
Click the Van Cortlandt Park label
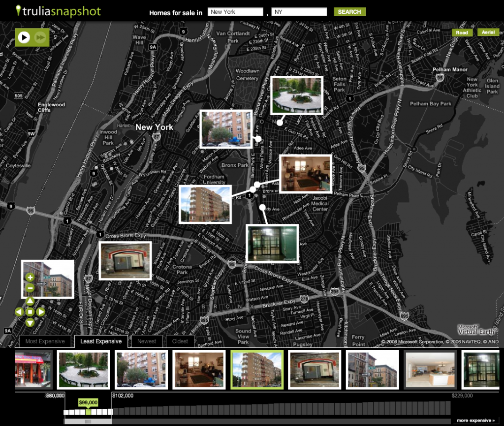point(233,37)
